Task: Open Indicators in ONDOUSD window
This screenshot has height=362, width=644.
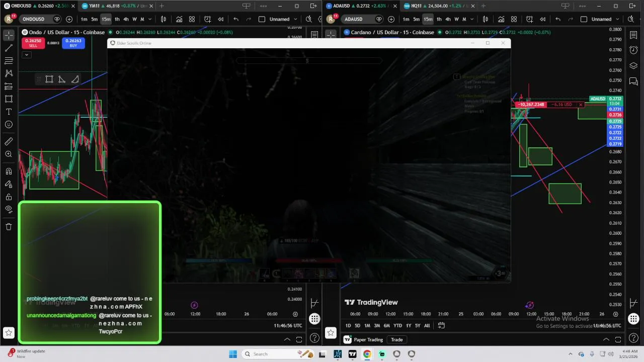Action: pyautogui.click(x=179, y=19)
